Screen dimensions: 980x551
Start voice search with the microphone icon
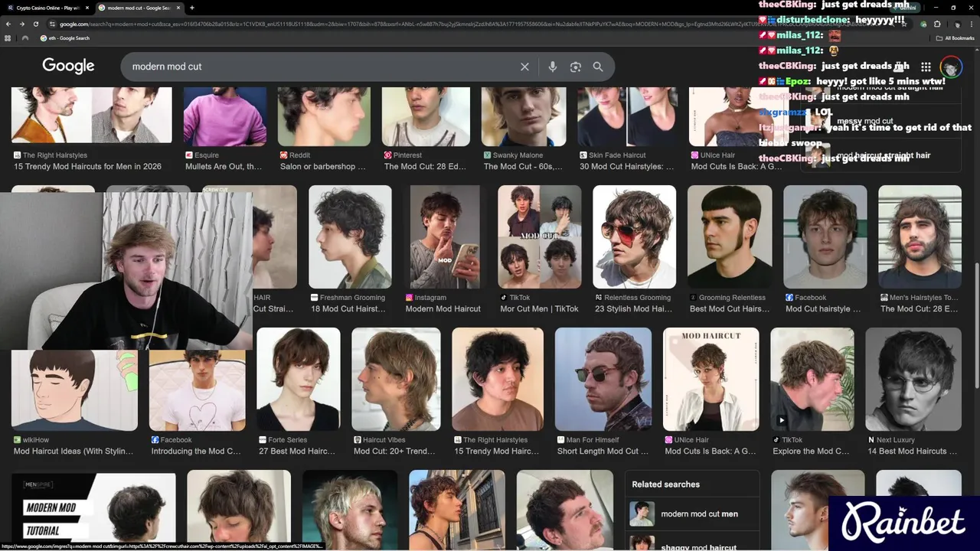coord(552,67)
